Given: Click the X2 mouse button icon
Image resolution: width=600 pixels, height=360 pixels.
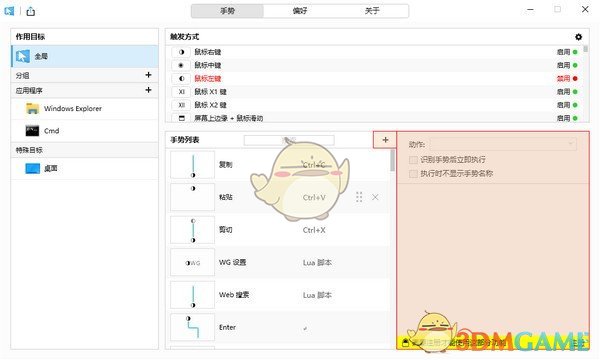Looking at the screenshot, I should (181, 105).
